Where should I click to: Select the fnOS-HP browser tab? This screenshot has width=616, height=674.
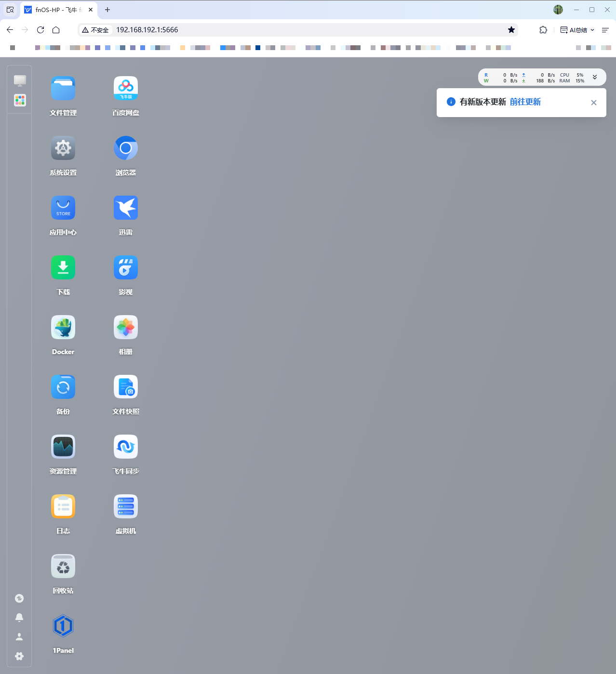(59, 10)
